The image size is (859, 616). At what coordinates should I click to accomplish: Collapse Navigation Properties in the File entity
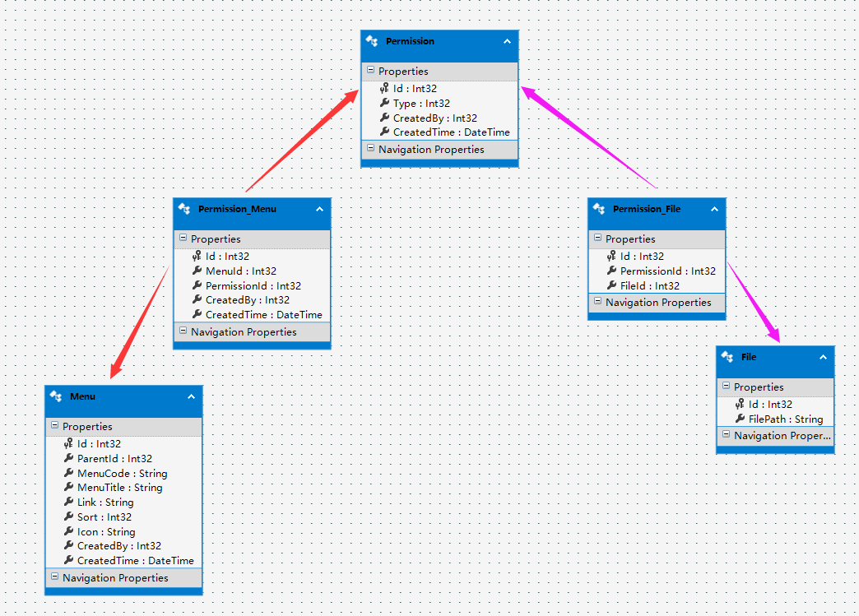(x=726, y=434)
